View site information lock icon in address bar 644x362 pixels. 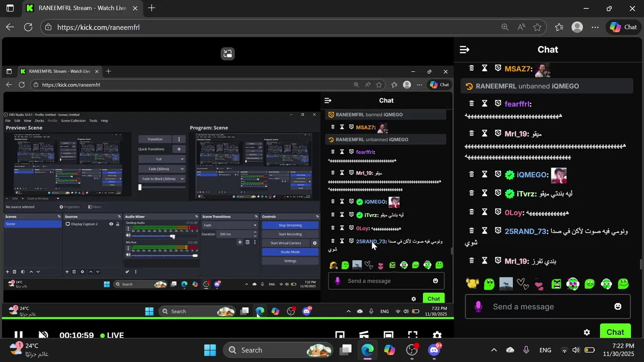(x=48, y=28)
